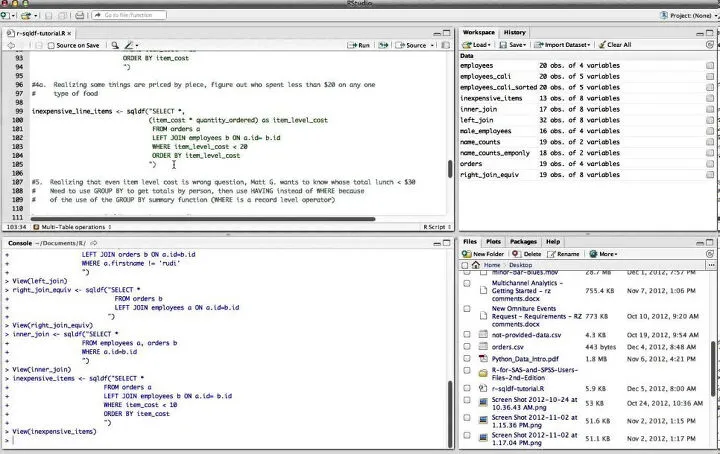Click the Print icon in main toolbar

tap(79, 16)
